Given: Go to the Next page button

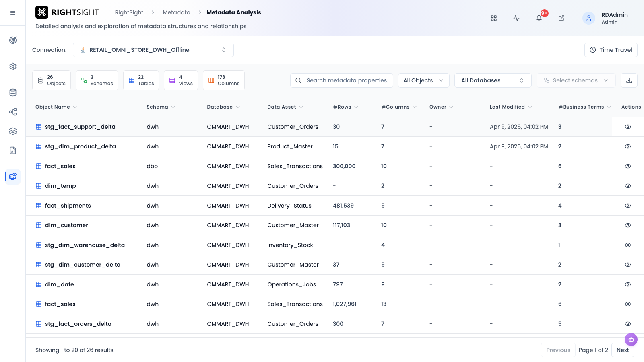Looking at the screenshot, I should (x=623, y=350).
